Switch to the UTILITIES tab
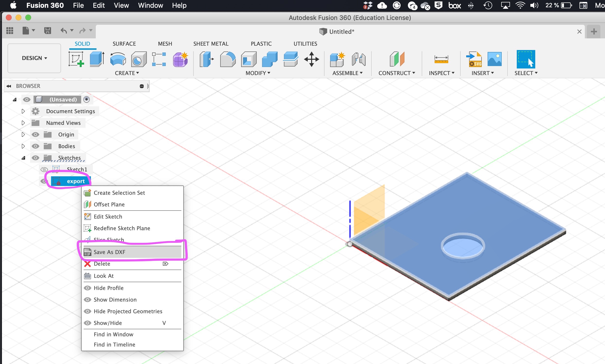 pyautogui.click(x=305, y=44)
